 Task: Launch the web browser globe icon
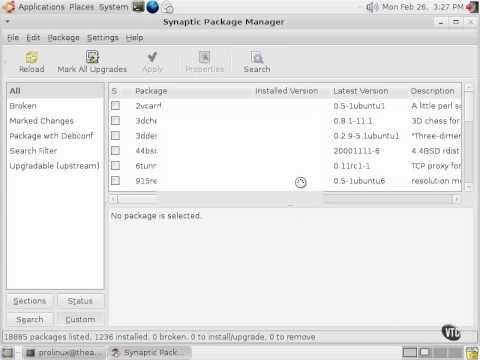click(x=153, y=7)
